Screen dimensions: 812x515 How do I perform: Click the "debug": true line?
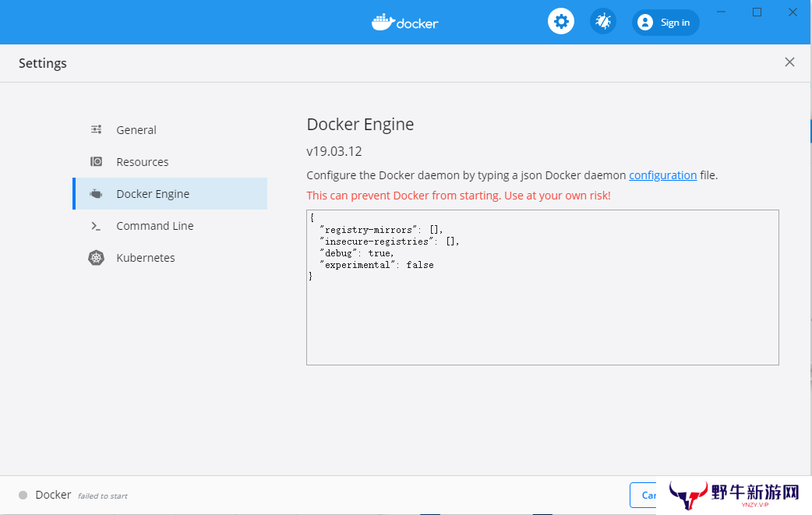[357, 253]
